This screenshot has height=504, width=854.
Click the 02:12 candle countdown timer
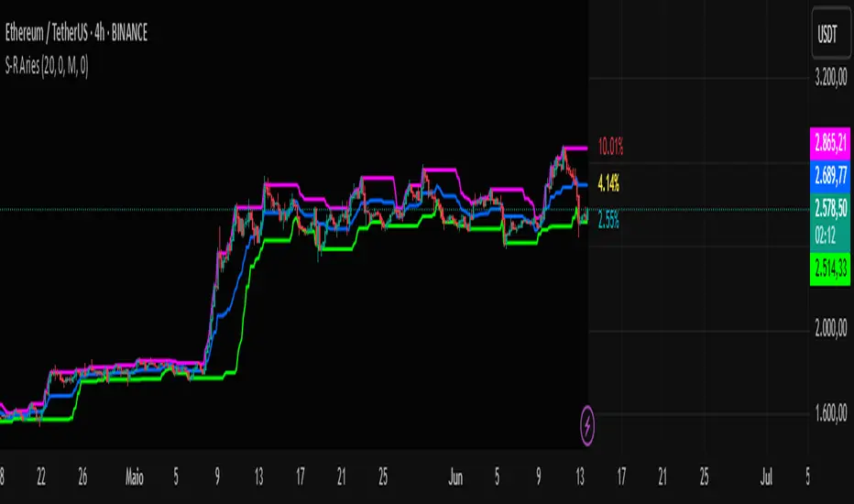coord(825,236)
